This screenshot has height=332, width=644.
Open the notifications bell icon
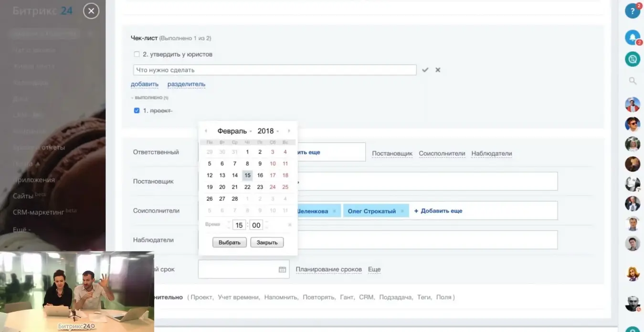pyautogui.click(x=632, y=37)
